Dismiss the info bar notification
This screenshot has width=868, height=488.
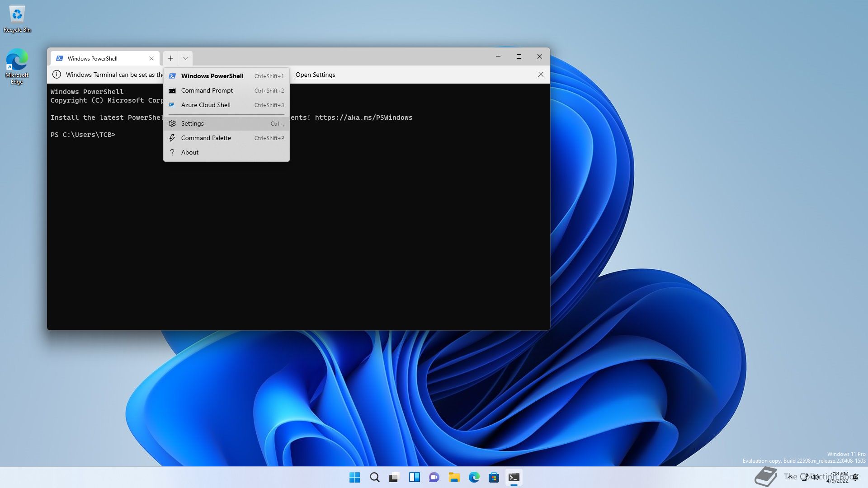pyautogui.click(x=541, y=75)
